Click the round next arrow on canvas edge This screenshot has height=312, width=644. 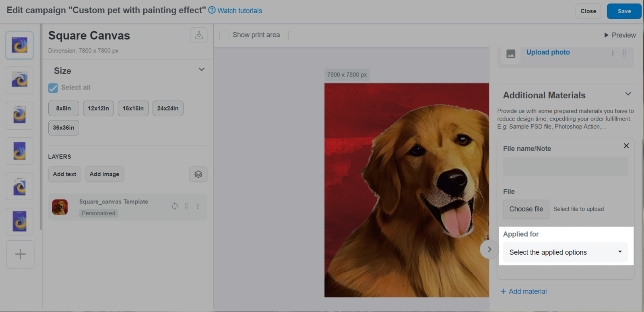coord(489,249)
